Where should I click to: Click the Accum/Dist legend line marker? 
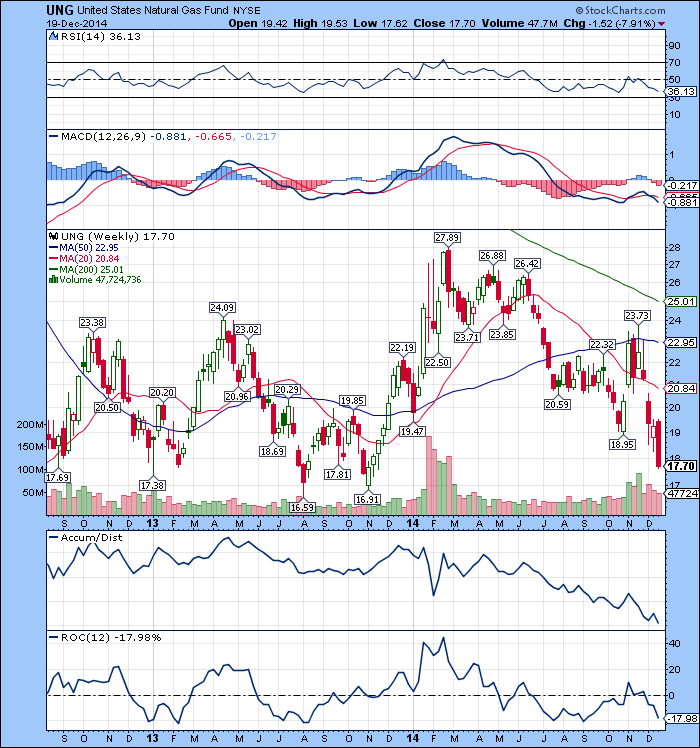[53, 538]
